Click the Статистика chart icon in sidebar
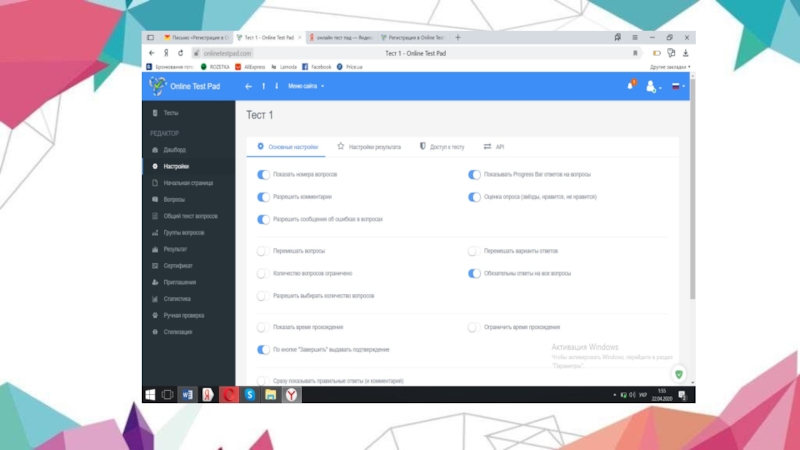This screenshot has height=450, width=800. 155,299
